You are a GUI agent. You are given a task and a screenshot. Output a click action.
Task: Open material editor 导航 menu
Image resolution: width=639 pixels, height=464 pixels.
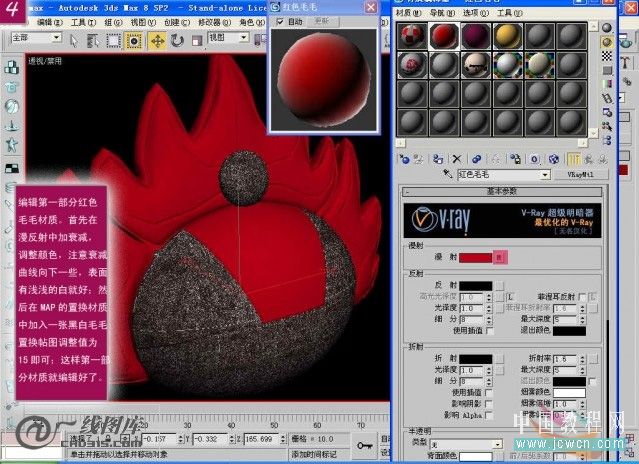point(442,13)
